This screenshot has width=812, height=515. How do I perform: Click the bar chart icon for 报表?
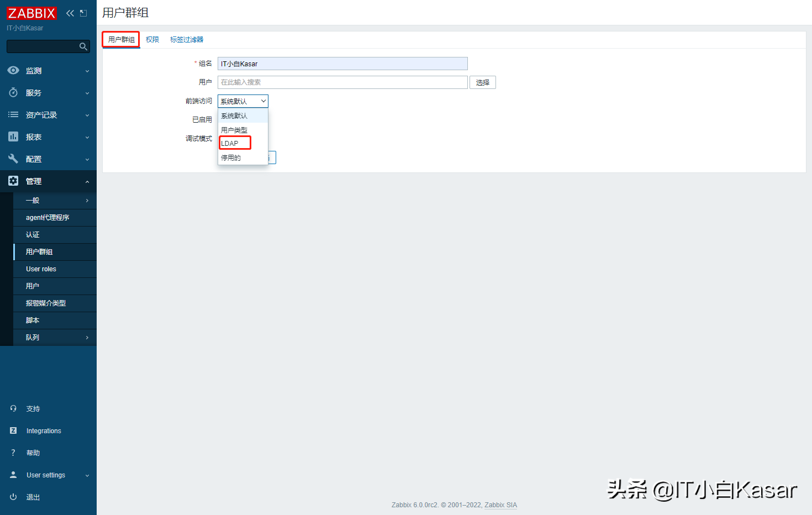[x=13, y=136]
